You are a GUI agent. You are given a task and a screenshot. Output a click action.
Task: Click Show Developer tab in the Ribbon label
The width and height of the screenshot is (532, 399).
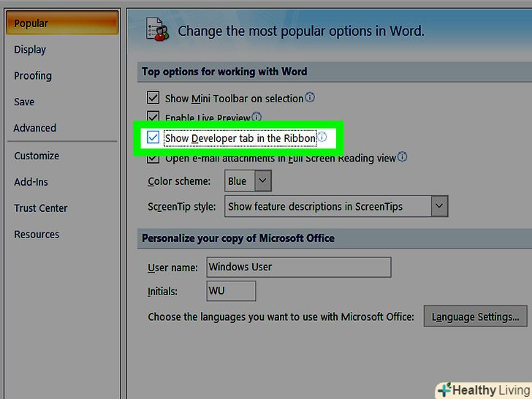tap(240, 138)
